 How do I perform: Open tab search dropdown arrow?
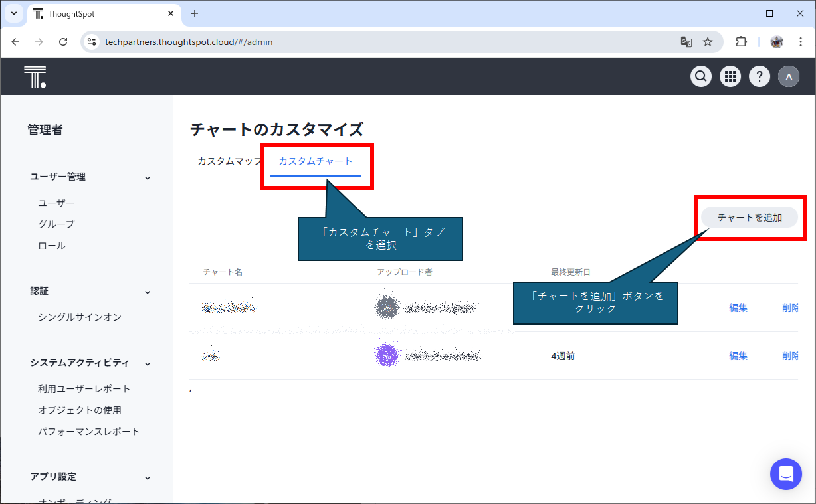(14, 13)
